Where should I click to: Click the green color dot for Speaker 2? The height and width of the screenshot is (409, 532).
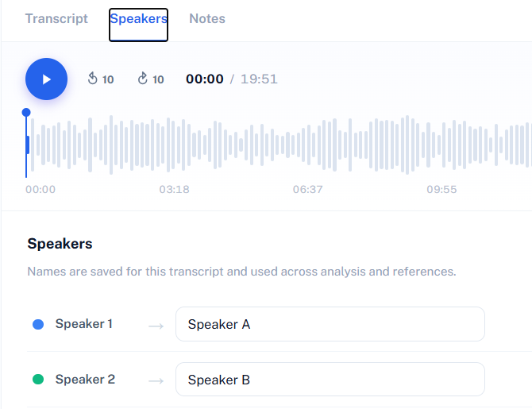(x=38, y=379)
